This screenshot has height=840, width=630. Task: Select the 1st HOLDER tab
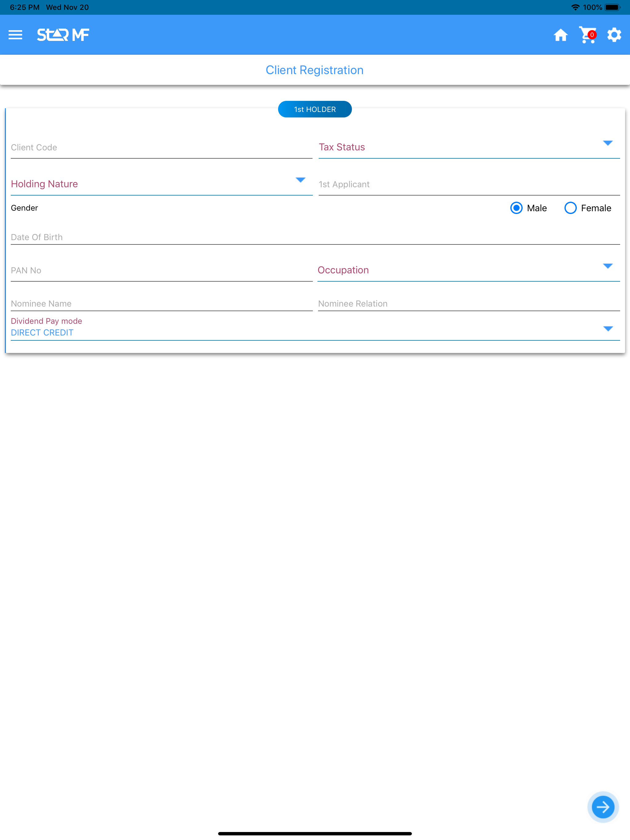315,109
